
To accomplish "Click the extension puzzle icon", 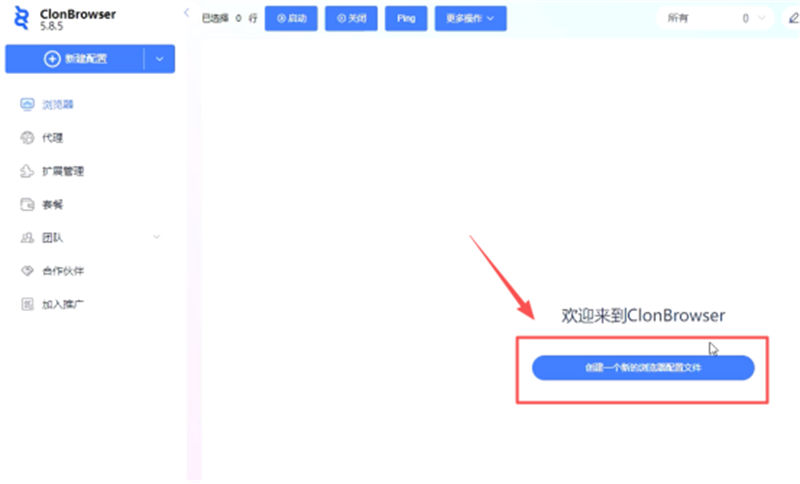I will pos(27,171).
